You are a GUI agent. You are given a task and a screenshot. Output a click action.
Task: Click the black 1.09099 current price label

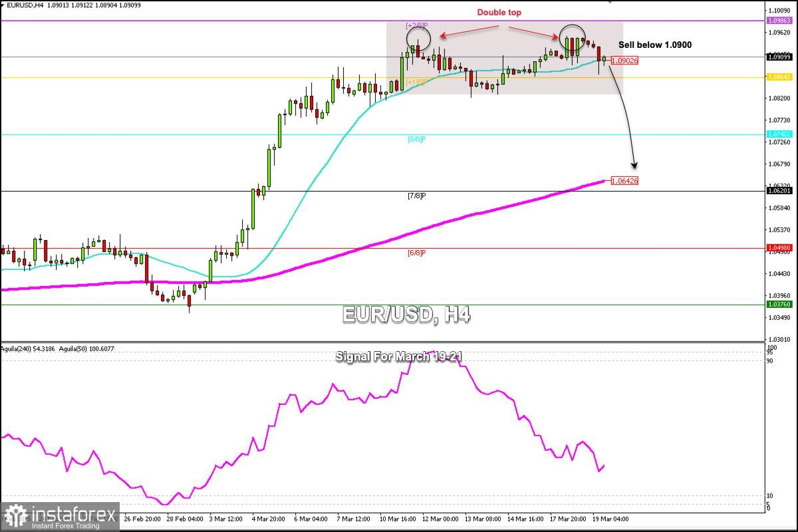tap(778, 57)
